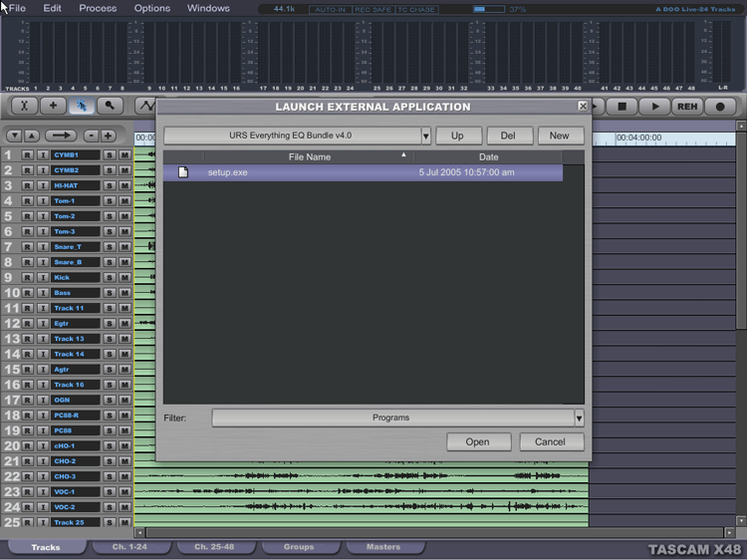The height and width of the screenshot is (560, 747).
Task: Enable rehearse mode with REH button
Action: (x=687, y=107)
